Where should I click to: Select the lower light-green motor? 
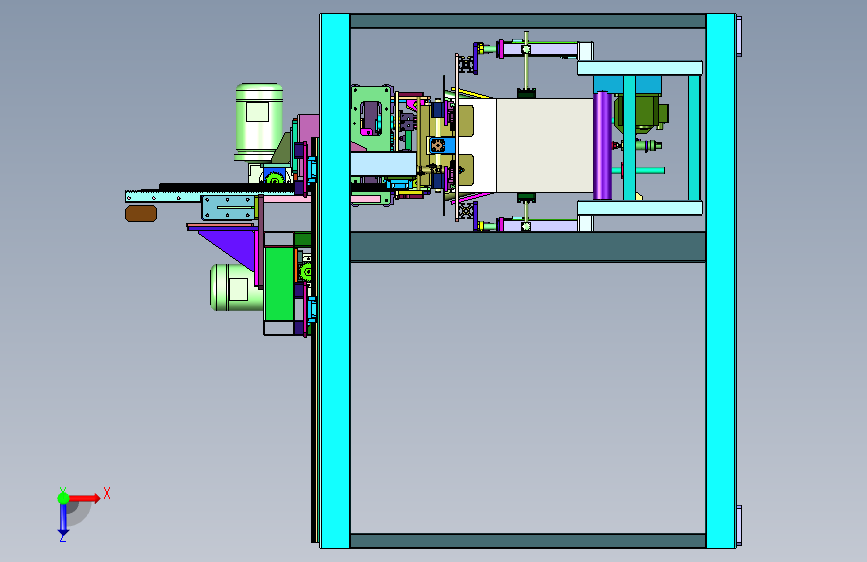click(x=236, y=287)
